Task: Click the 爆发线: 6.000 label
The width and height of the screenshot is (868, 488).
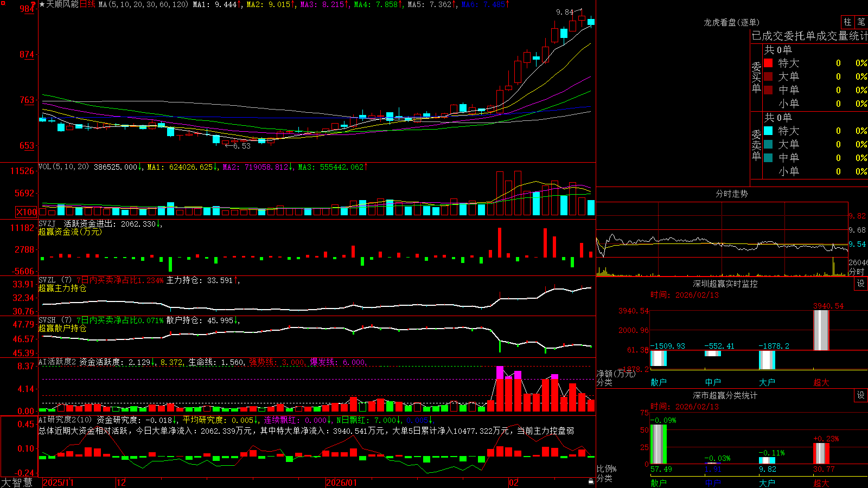Action: 338,362
